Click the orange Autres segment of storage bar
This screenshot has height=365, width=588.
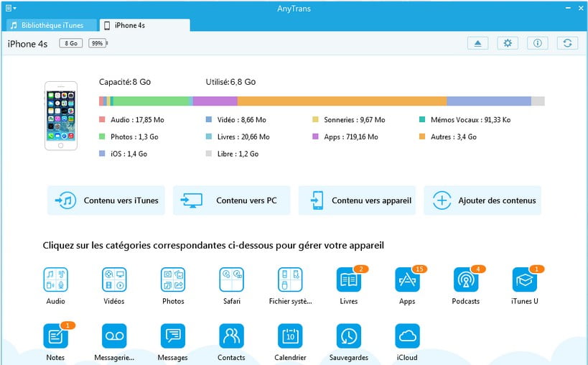342,101
